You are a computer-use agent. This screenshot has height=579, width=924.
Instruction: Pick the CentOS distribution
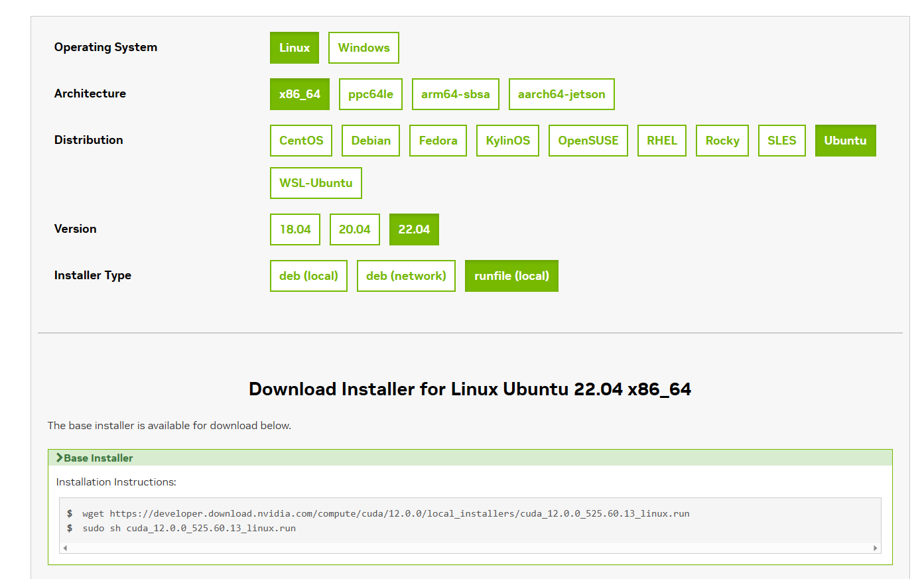tap(301, 141)
